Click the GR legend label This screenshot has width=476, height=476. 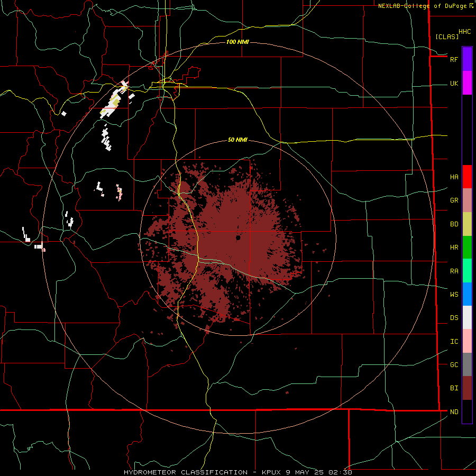(454, 200)
